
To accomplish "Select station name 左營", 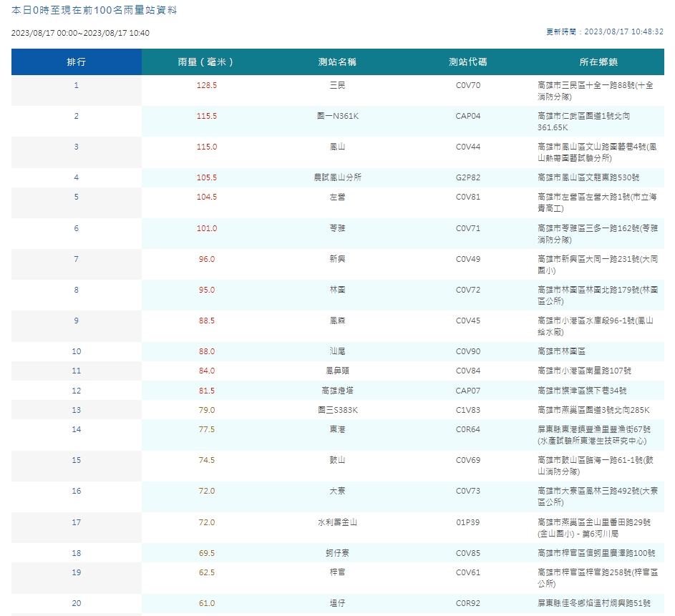I will pos(338,197).
